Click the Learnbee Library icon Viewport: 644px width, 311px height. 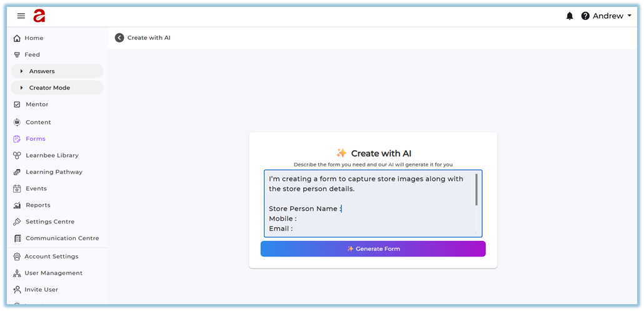[18, 155]
